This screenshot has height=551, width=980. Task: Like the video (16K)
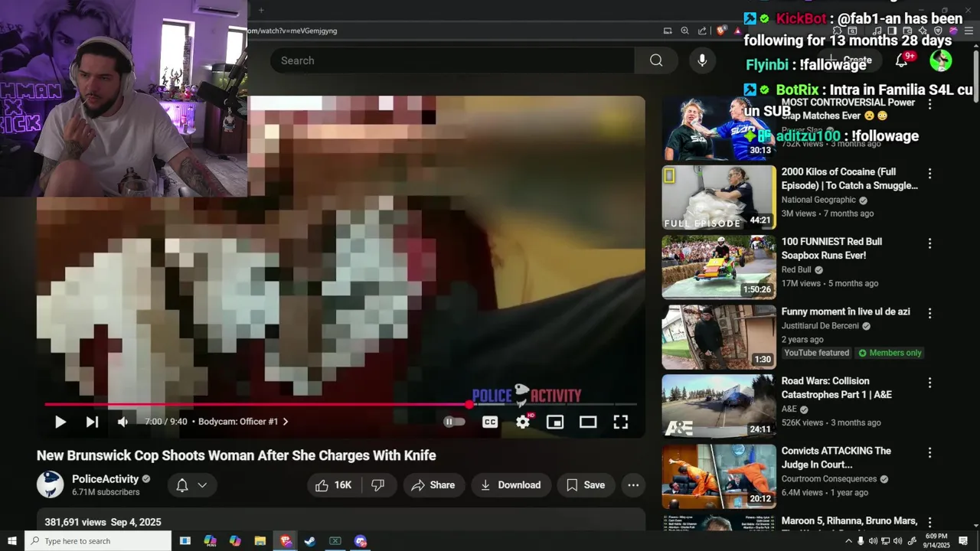click(334, 485)
